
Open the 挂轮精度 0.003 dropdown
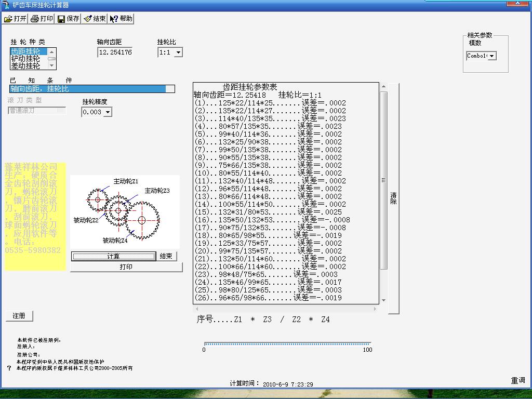pos(108,112)
